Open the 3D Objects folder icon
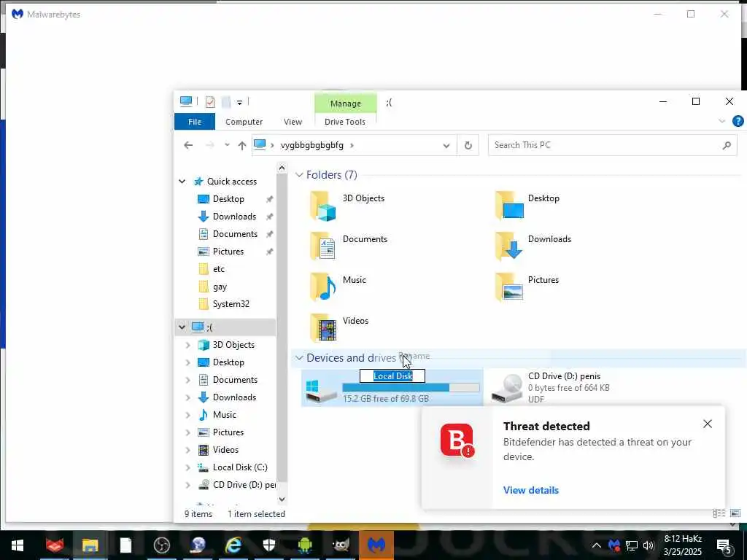 coord(323,206)
